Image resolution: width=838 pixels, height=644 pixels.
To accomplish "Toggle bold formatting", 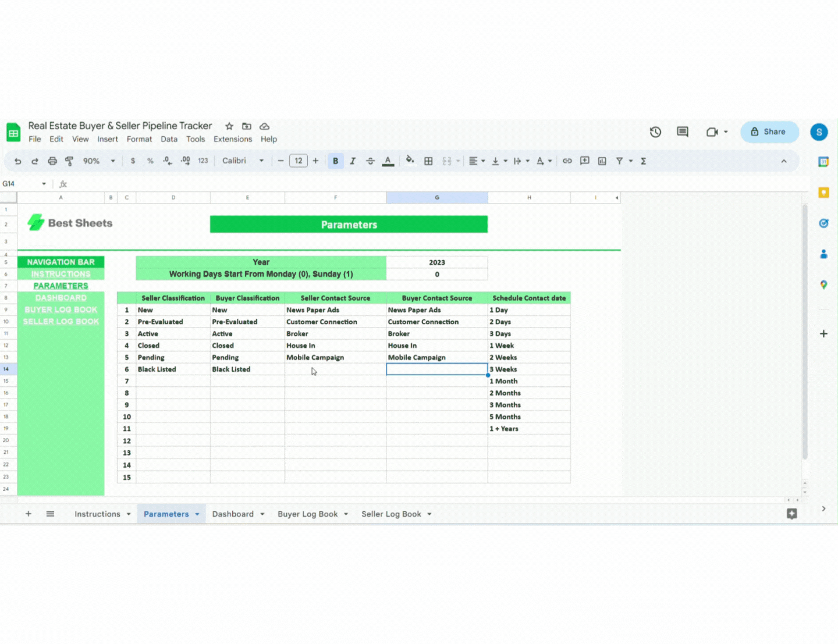I will click(x=335, y=161).
